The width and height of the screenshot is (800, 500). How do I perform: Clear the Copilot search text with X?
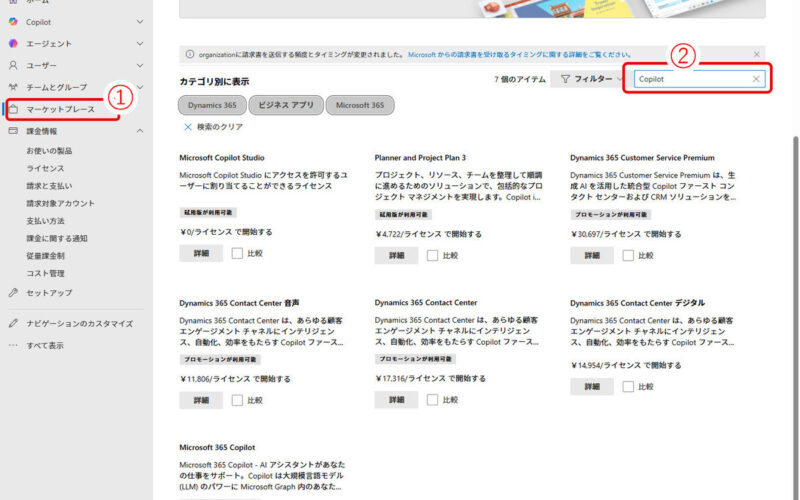pos(756,79)
